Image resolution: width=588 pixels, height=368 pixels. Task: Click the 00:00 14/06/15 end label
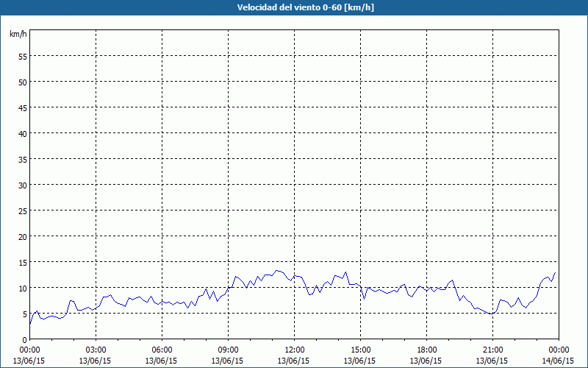click(558, 355)
